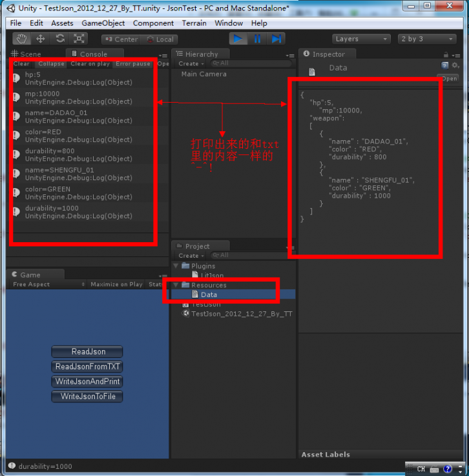The height and width of the screenshot is (476, 469).
Task: Select the Inspector tab
Action: pyautogui.click(x=328, y=54)
